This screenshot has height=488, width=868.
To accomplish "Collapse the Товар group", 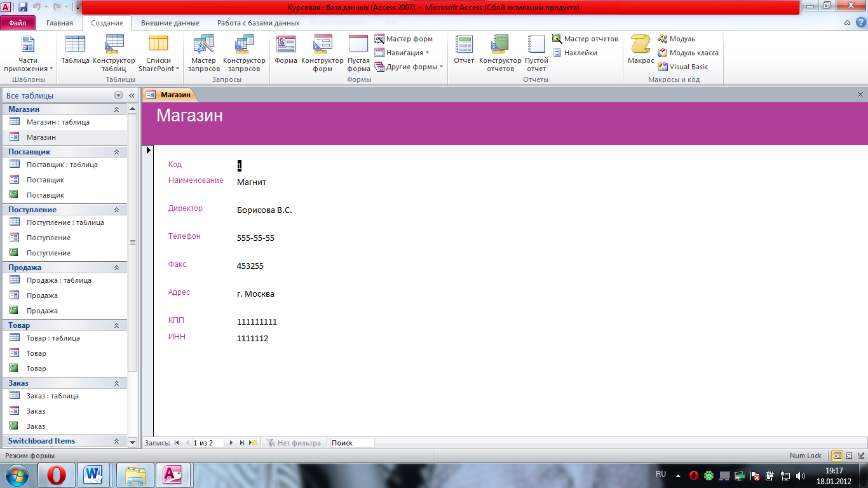I will tap(116, 325).
